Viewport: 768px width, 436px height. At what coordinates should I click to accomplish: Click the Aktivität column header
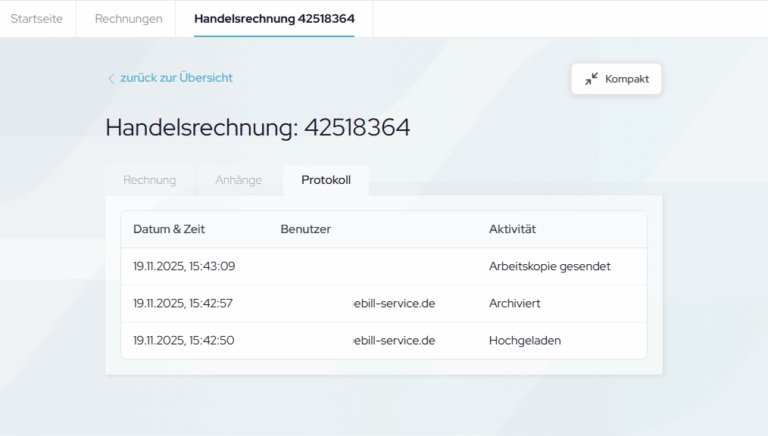(512, 230)
